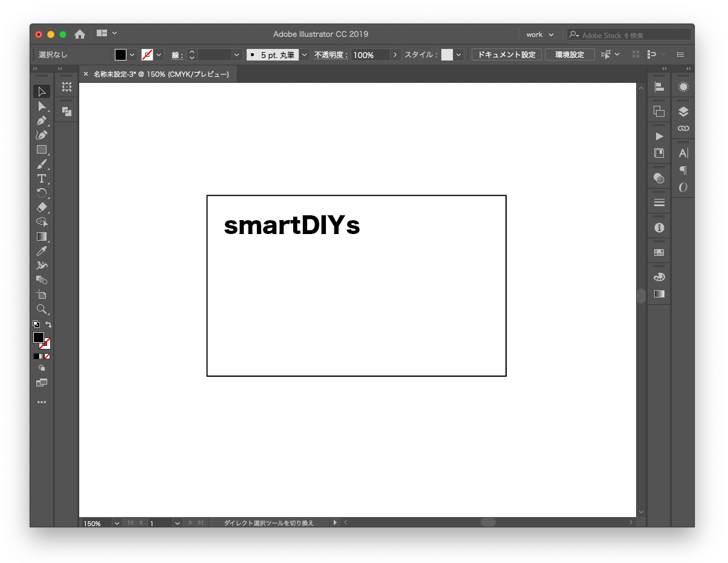Expand the stroke weight dropdown
The image size is (728, 563).
(x=236, y=55)
